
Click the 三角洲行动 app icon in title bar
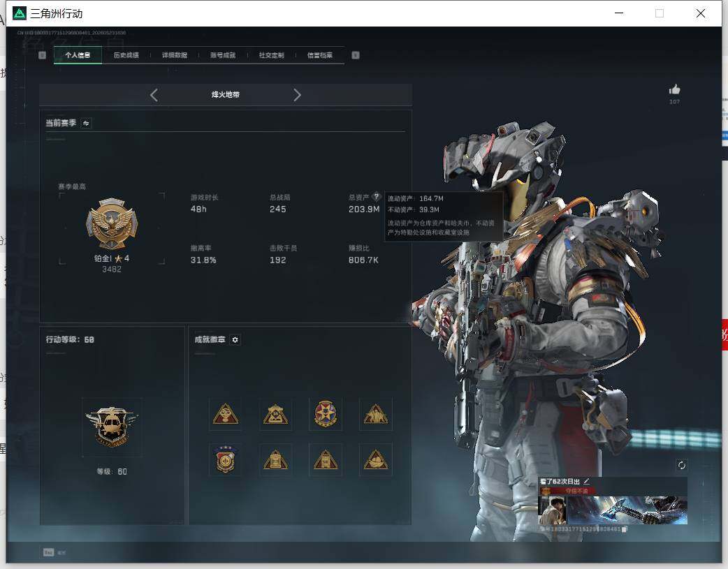(20, 13)
